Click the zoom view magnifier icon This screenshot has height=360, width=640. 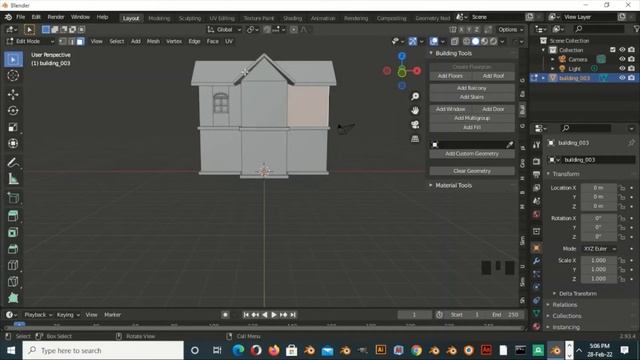click(x=415, y=96)
